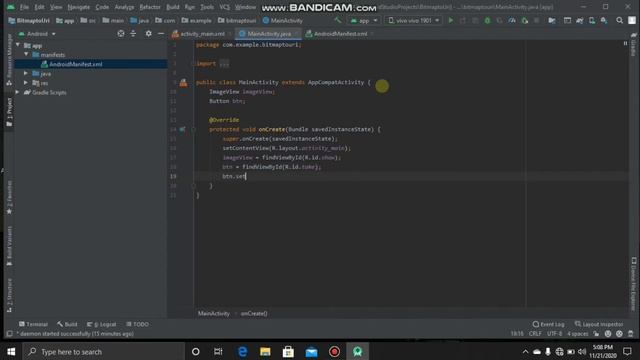This screenshot has height=360, width=640.
Task: Open Resource Manager side tab
Action: pos(9,60)
